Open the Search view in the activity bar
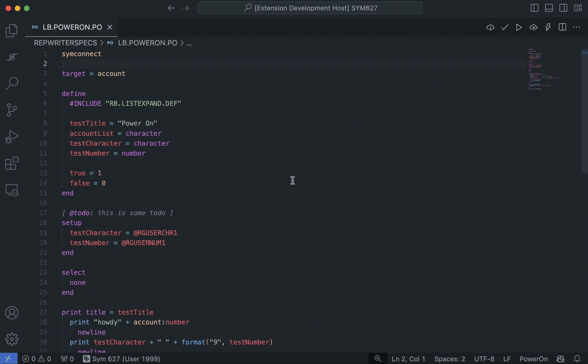 12,83
